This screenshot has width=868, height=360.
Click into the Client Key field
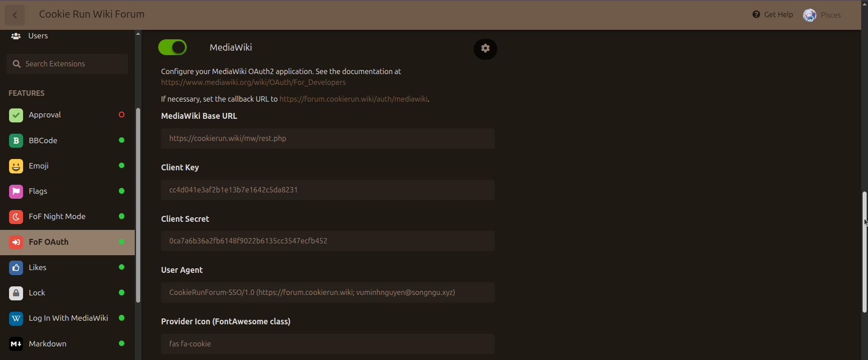(328, 190)
